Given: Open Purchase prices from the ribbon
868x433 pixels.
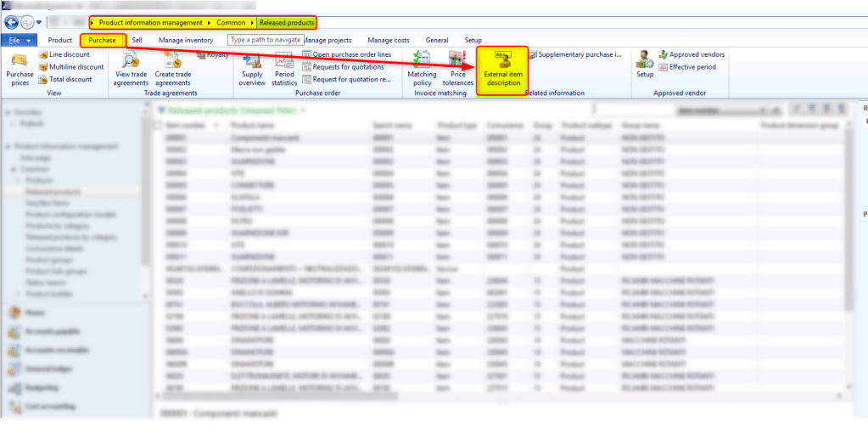Looking at the screenshot, I should point(20,68).
